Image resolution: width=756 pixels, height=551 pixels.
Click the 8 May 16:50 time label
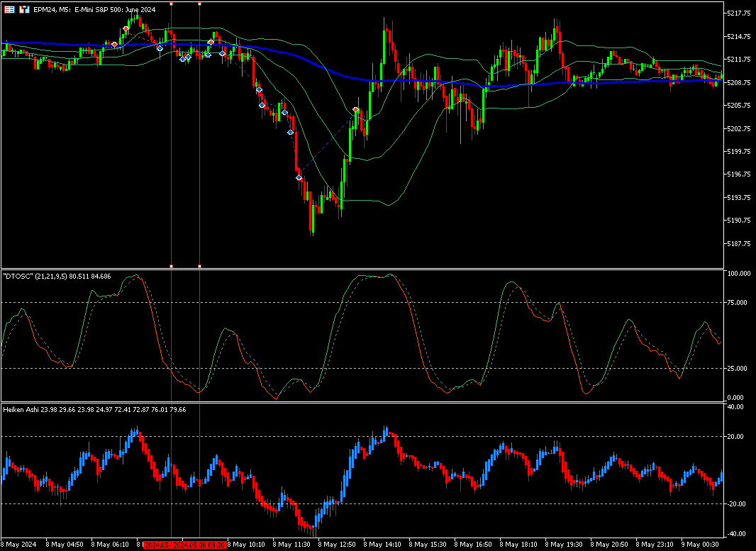[474, 545]
